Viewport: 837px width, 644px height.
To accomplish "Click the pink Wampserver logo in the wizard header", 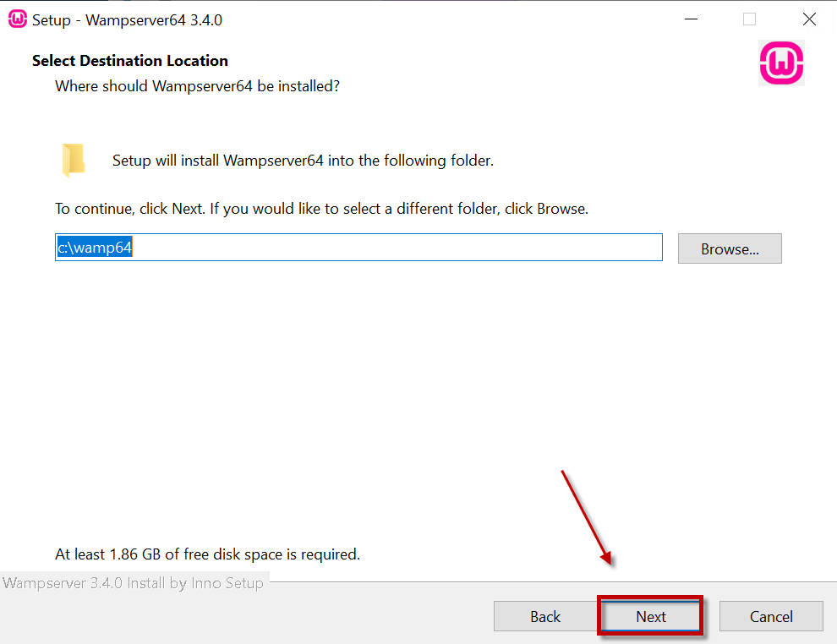I will coord(781,63).
